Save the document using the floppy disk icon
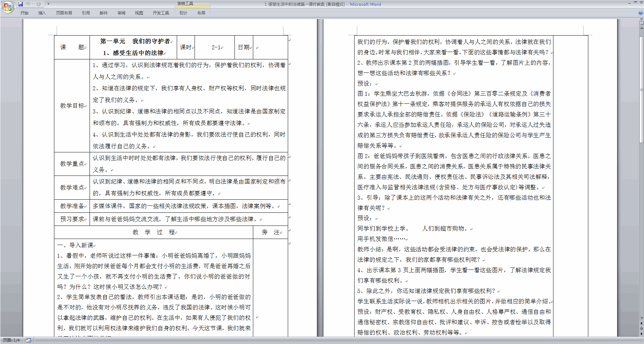 point(20,4)
